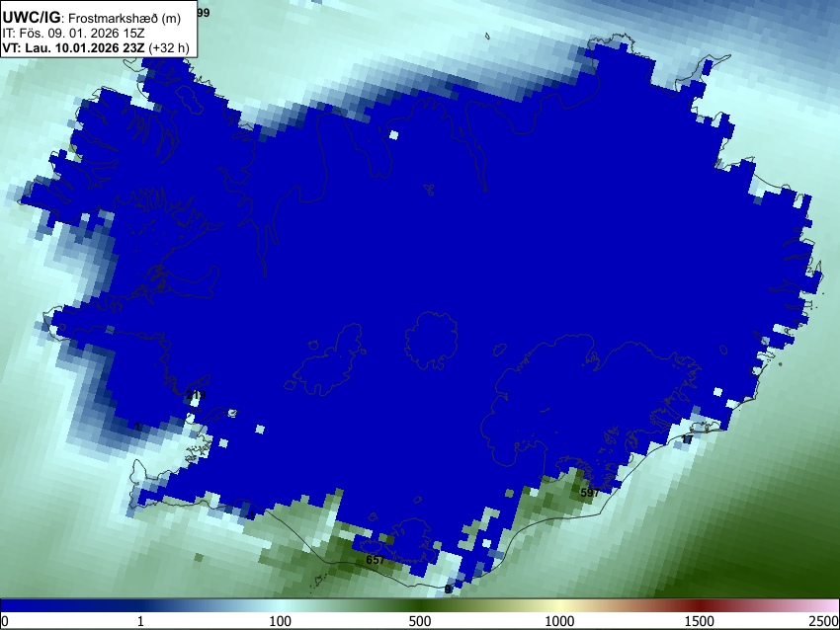Click the '9' value label on the south coast
This screenshot has height=630, width=840.
tap(449, 590)
